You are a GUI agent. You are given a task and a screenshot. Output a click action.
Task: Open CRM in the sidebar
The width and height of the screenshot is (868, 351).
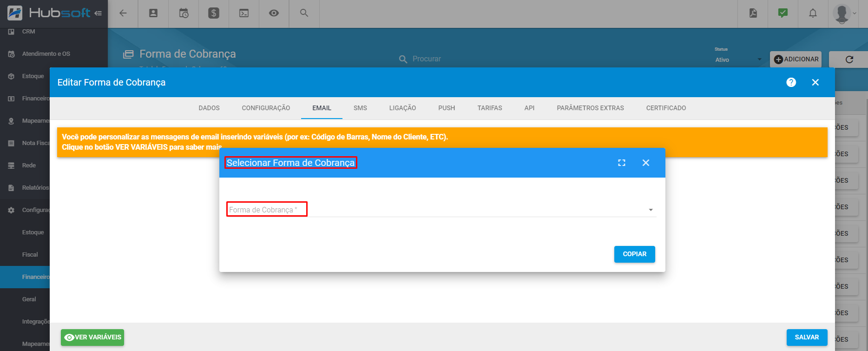click(28, 32)
